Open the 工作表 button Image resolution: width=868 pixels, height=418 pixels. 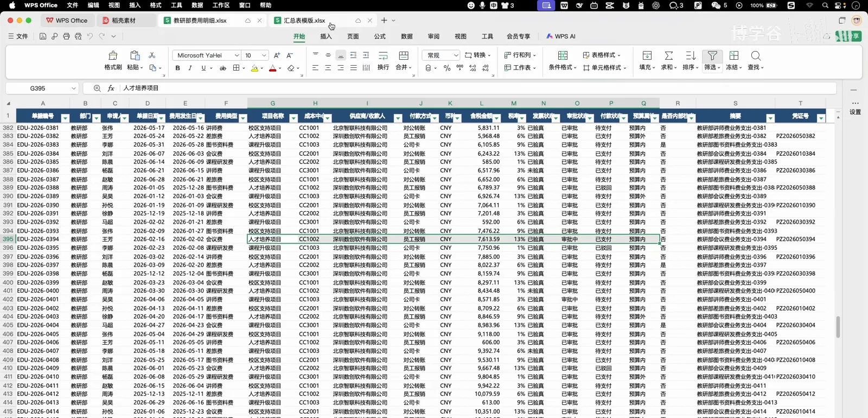point(520,68)
